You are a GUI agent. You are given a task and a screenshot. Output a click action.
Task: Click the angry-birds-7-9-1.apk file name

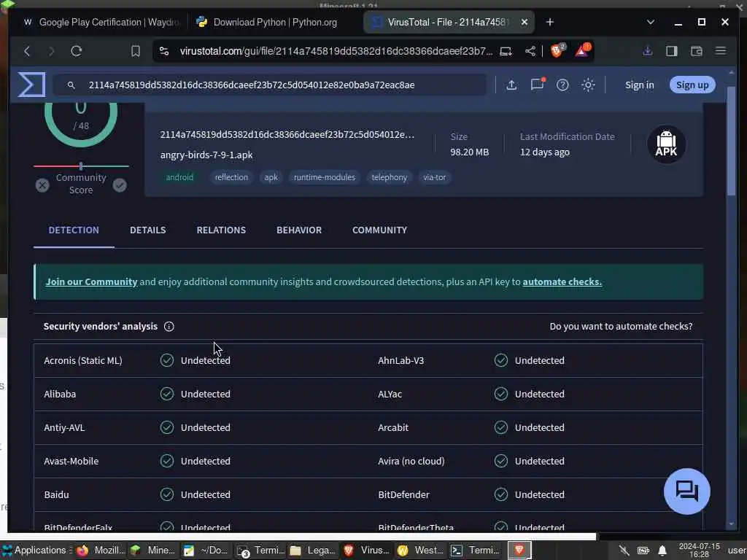(x=206, y=155)
